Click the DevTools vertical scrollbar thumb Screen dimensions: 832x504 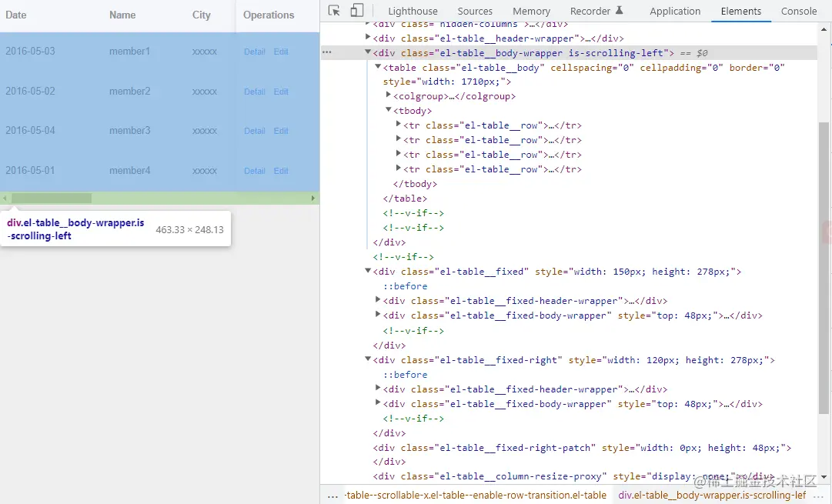(824, 268)
